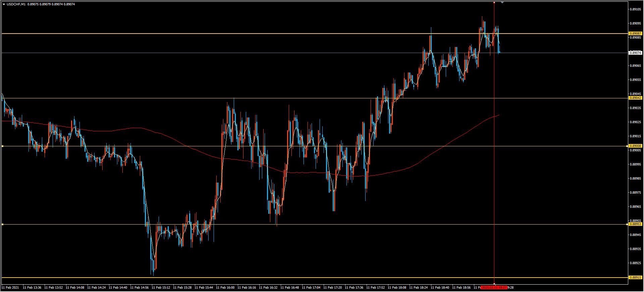This screenshot has height=292, width=644.
Task: Select the top handle of the red vertical line
Action: pyautogui.click(x=494, y=2)
